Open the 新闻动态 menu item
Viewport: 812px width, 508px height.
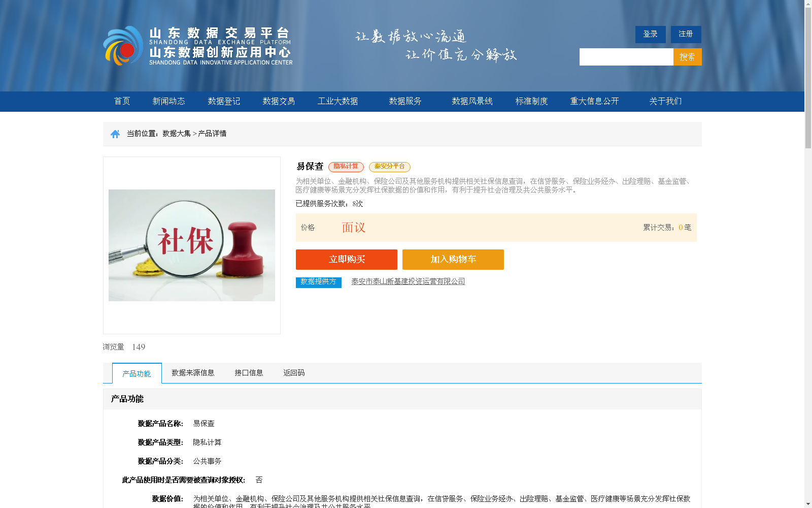point(168,101)
